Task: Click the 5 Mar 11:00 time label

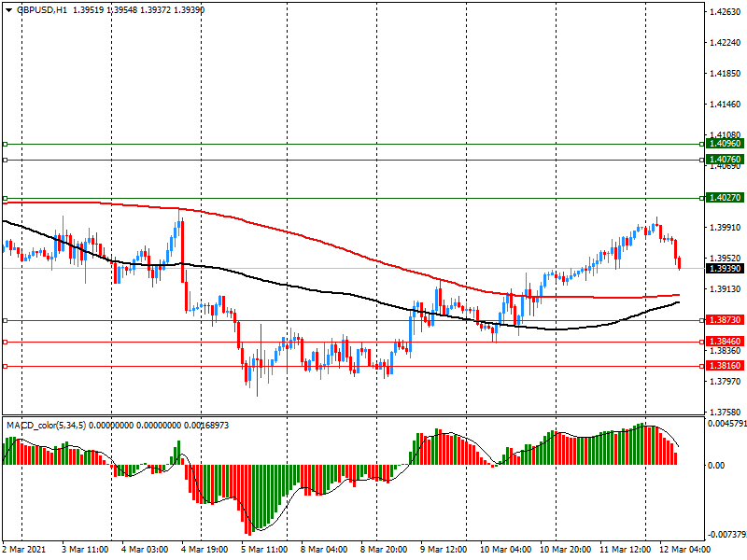Action: click(264, 550)
